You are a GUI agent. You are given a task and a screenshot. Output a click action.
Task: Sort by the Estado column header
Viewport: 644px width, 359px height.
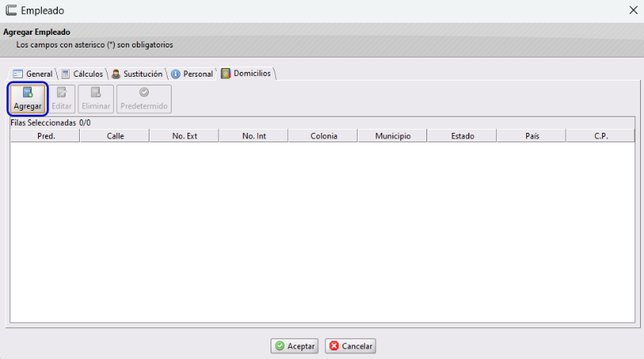coord(462,136)
